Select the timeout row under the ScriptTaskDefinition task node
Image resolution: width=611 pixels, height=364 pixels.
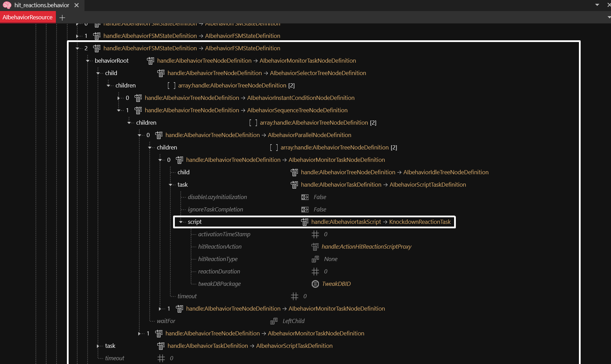click(187, 296)
